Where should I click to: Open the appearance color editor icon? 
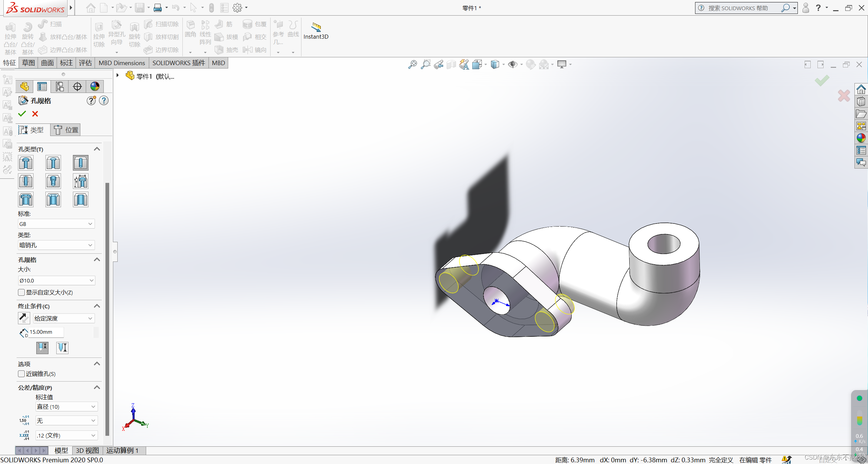[x=95, y=86]
